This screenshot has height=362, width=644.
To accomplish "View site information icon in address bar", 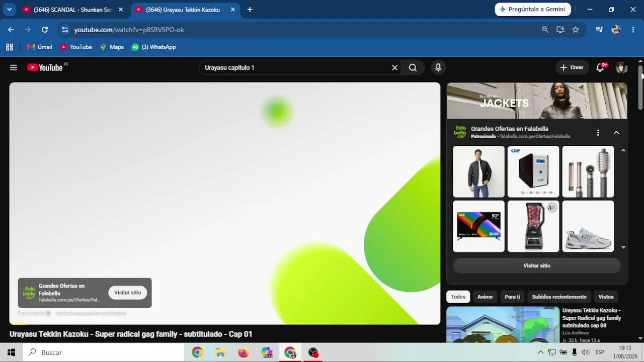I will [x=65, y=30].
